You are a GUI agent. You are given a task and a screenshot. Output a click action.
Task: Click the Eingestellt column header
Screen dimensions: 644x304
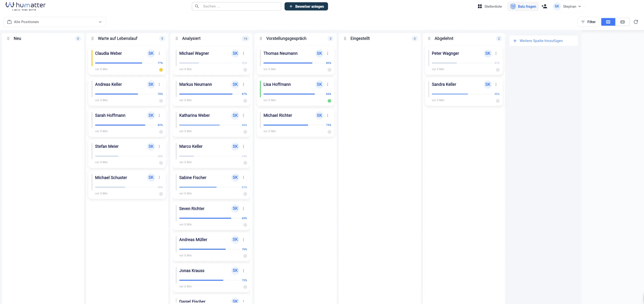tap(360, 38)
